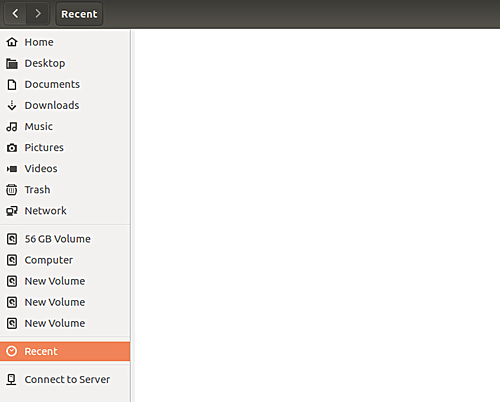Select the third New Volume entry
The height and width of the screenshot is (402, 500).
(x=65, y=323)
